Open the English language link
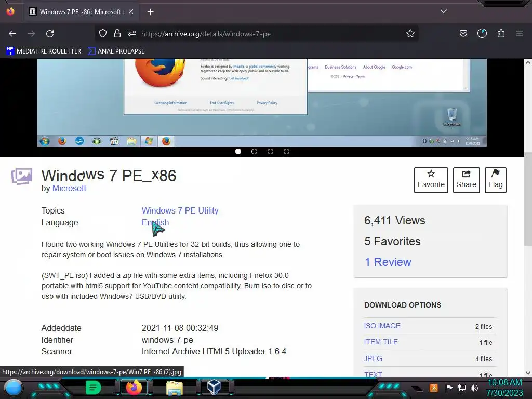The height and width of the screenshot is (399, 532). (155, 222)
